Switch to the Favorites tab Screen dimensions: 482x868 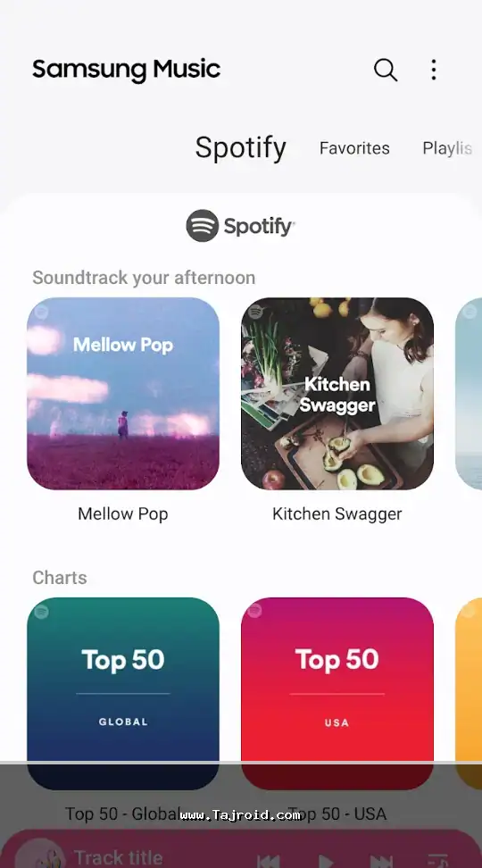(354, 148)
